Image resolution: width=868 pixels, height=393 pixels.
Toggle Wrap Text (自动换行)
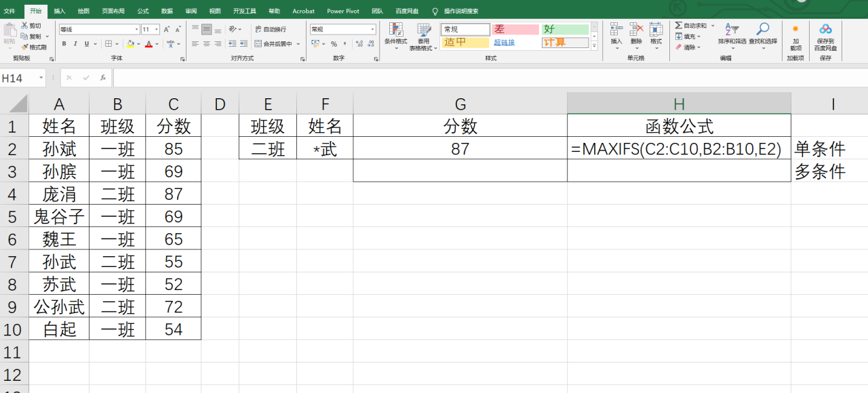271,29
